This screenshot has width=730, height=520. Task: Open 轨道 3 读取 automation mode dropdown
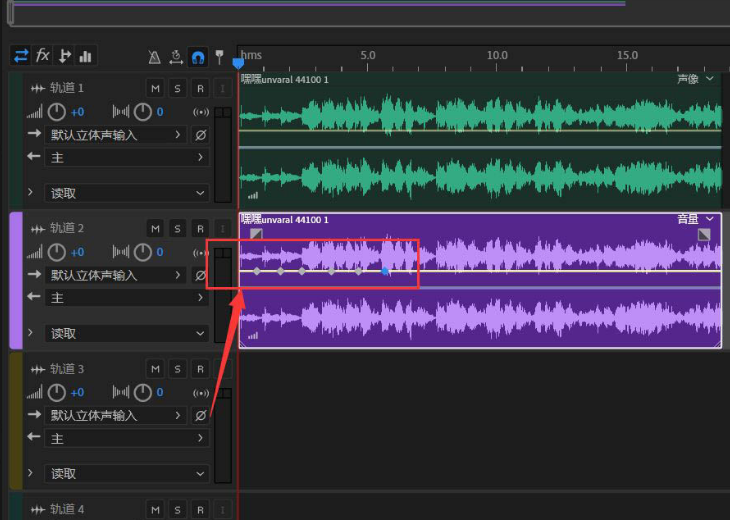(x=127, y=473)
